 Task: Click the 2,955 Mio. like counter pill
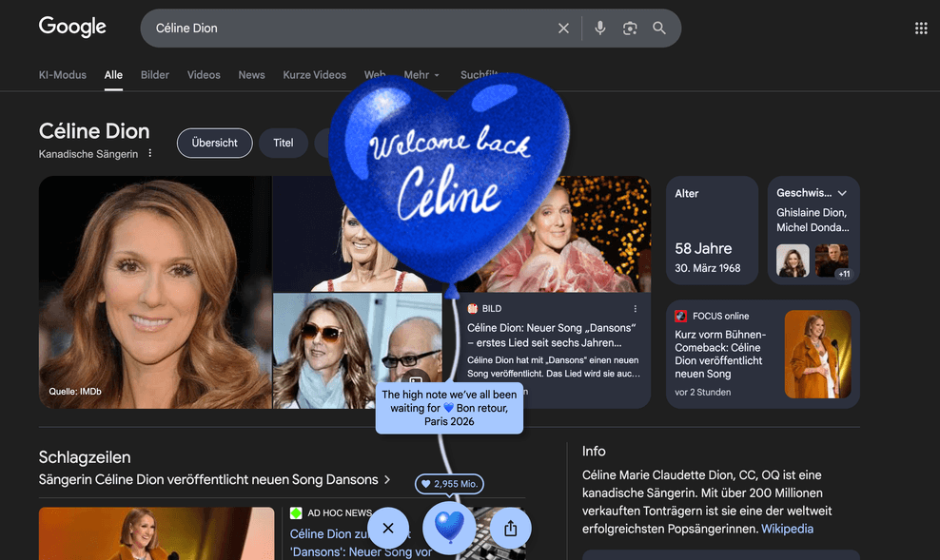pos(449,483)
